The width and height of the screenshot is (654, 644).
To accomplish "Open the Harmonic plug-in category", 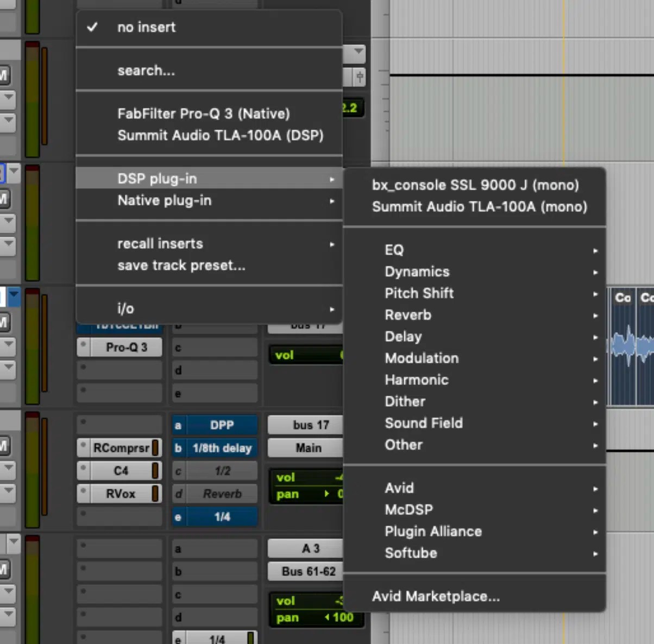I will 475,380.
